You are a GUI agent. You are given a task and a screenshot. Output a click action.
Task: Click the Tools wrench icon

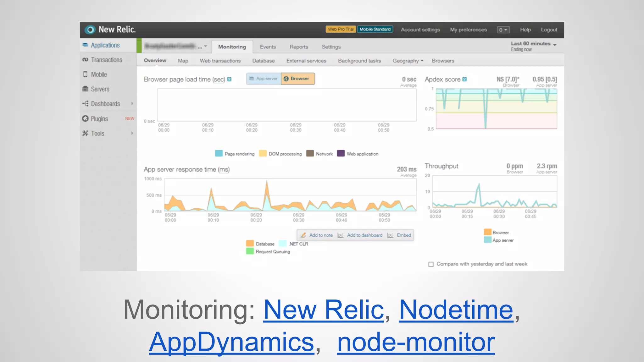[85, 133]
